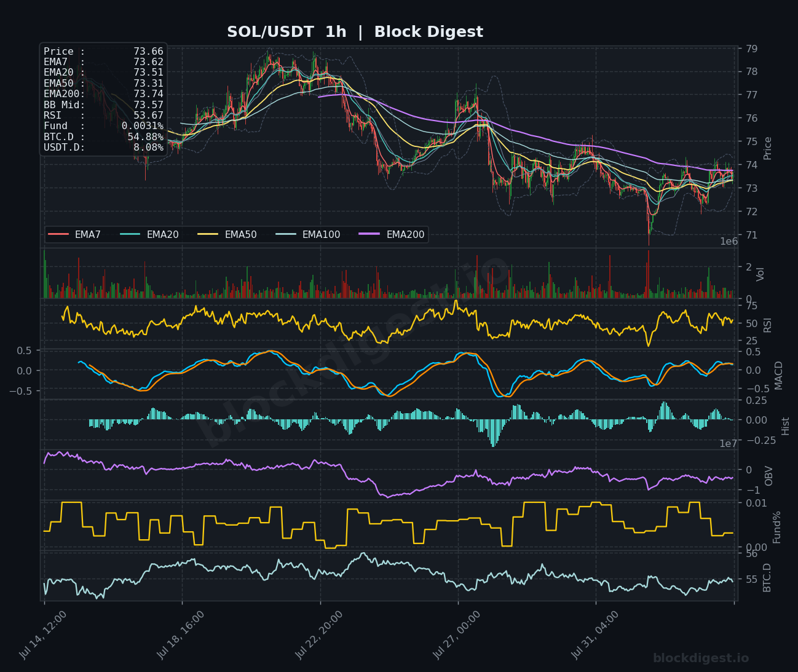Click the Jul 31, 04:00 date label
Image resolution: width=798 pixels, height=672 pixels.
[596, 634]
